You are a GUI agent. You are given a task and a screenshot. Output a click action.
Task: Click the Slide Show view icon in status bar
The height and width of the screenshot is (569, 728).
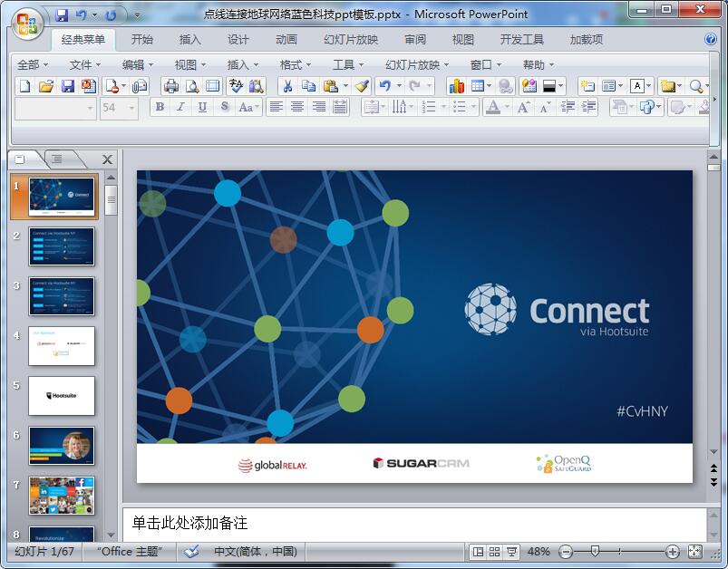point(511,552)
